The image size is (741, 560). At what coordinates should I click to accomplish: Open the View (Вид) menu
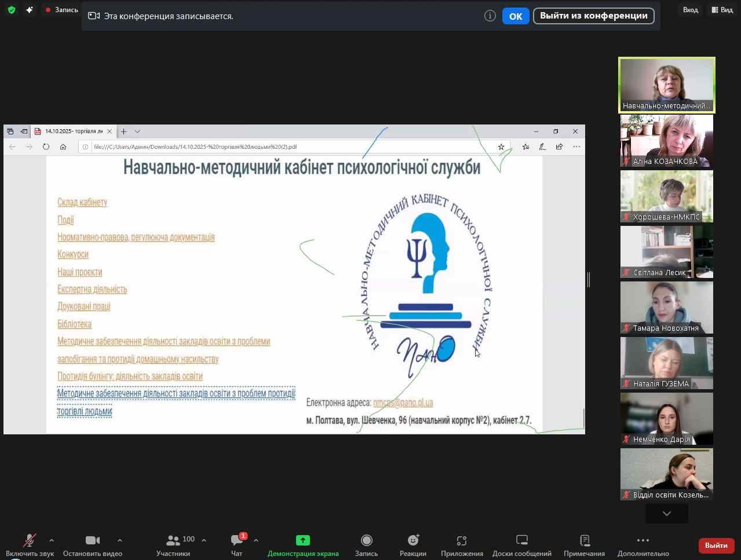[x=722, y=10]
